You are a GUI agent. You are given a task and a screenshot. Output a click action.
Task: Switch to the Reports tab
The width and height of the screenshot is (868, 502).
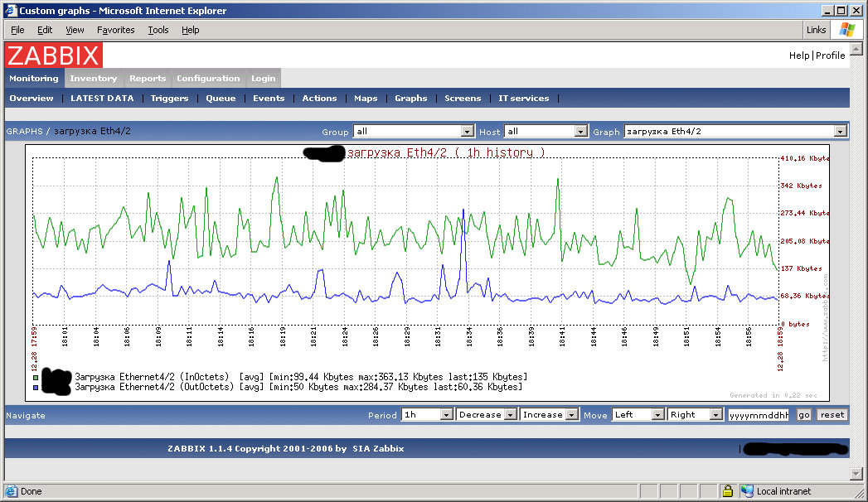click(x=148, y=78)
